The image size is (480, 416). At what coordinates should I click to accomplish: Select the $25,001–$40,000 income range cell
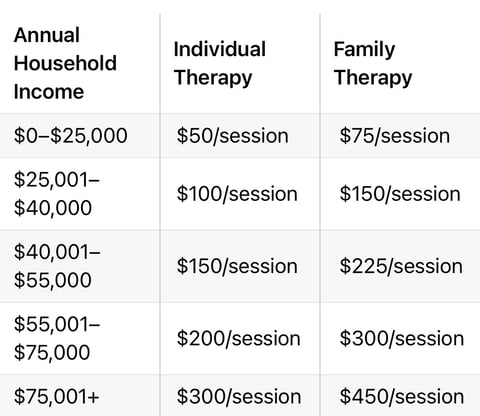click(57, 194)
